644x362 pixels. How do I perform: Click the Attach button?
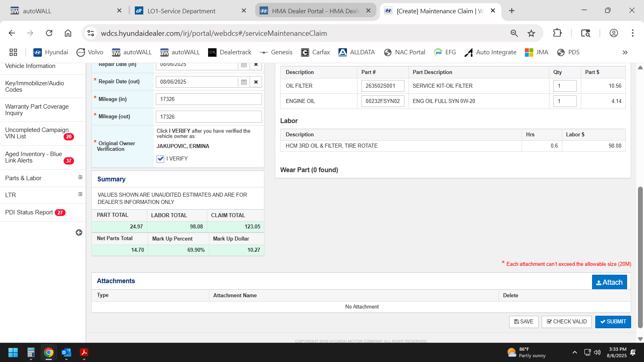(x=609, y=282)
